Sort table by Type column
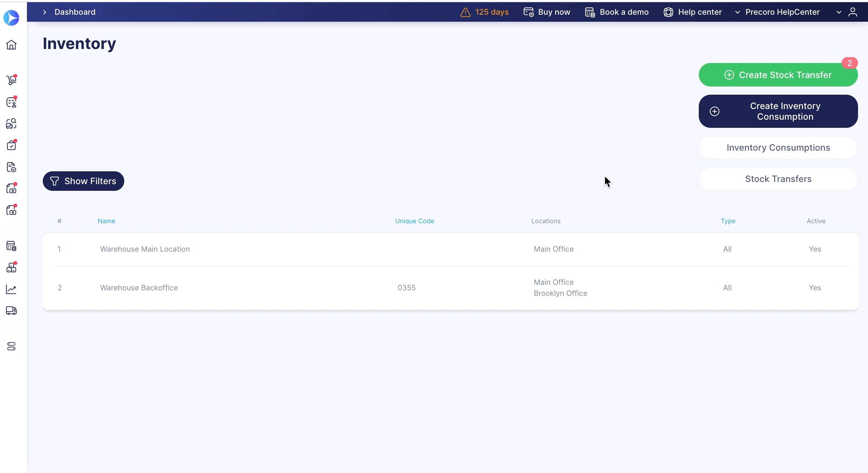Viewport: 868px width, 473px height. [x=728, y=221]
